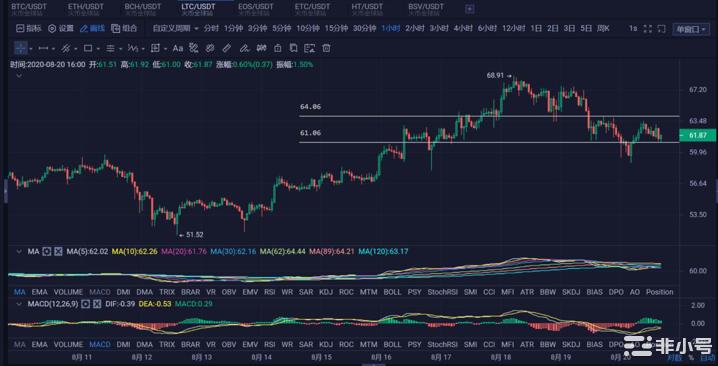Close the MACD indicator panel
This screenshot has height=366, width=718.
click(97, 303)
